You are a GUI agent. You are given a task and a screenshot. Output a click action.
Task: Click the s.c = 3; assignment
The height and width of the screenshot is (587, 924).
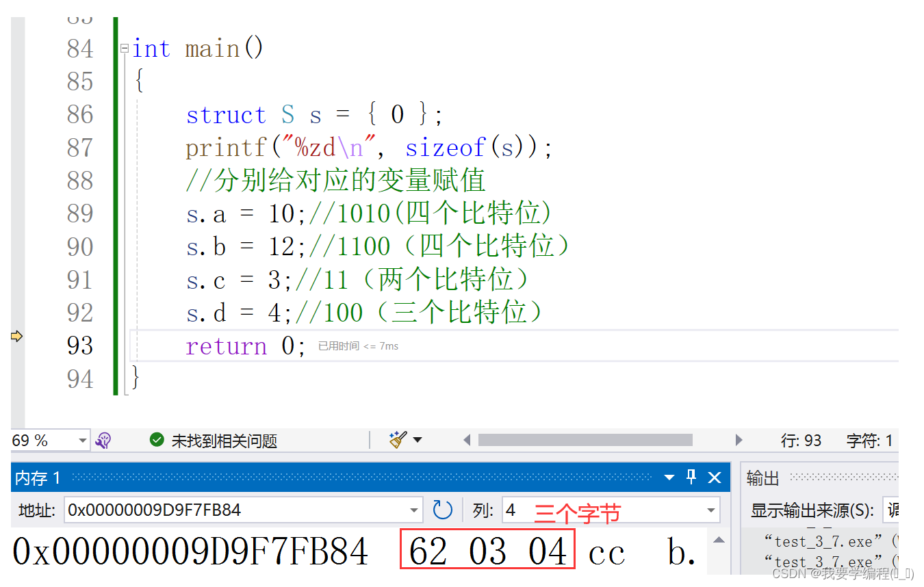[x=240, y=281]
